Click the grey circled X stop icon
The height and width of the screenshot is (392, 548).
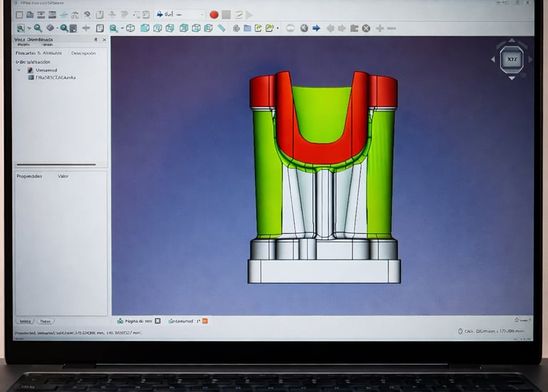click(x=366, y=29)
